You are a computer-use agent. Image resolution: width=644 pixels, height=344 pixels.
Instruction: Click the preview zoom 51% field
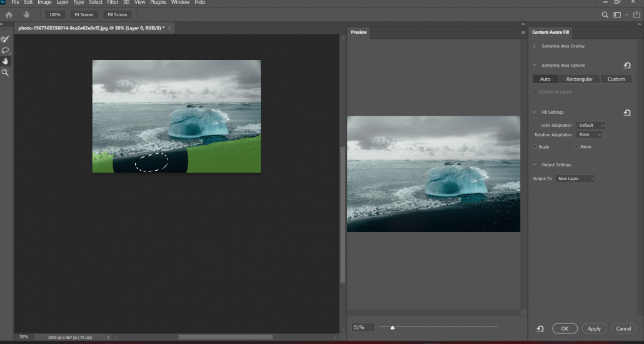363,328
